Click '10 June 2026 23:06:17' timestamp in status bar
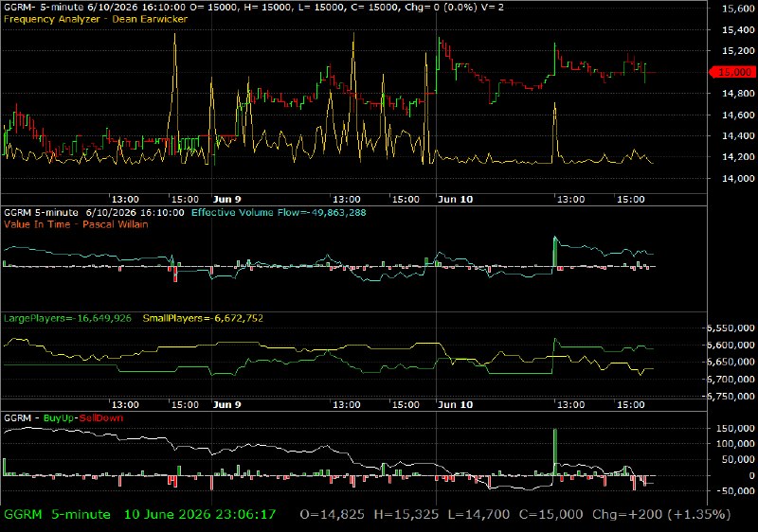Viewport: 758px width, 532px height. pyautogui.click(x=200, y=515)
